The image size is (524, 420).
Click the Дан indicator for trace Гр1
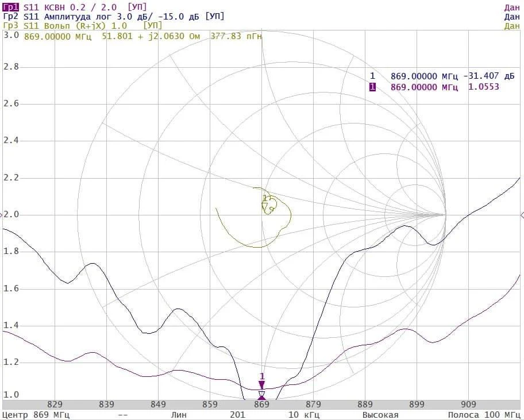(512, 7)
